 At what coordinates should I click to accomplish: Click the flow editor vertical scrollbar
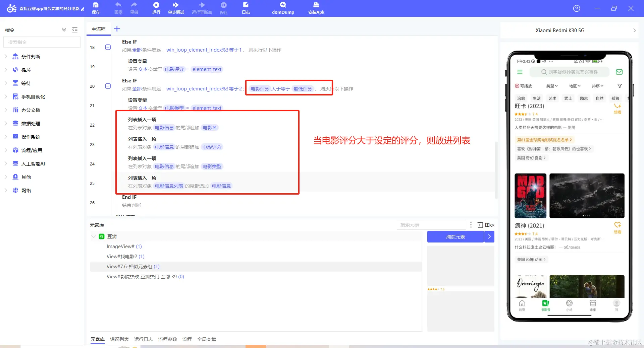pyautogui.click(x=496, y=170)
